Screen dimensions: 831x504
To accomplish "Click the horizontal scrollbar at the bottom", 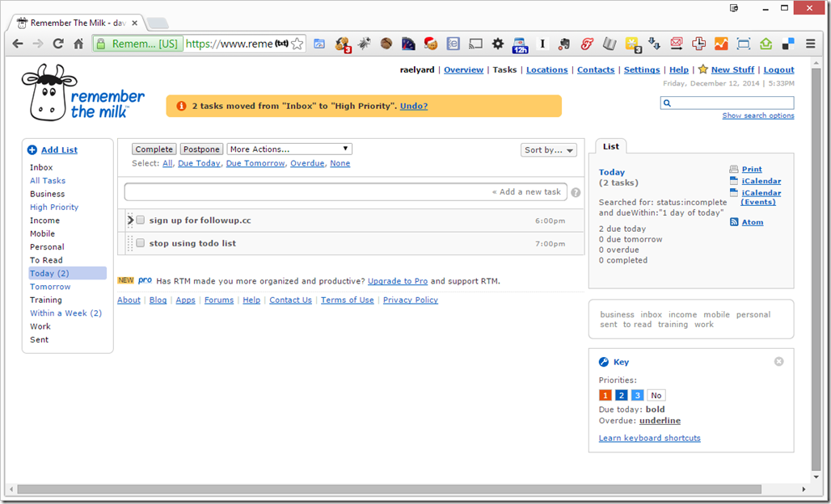I will [x=390, y=489].
